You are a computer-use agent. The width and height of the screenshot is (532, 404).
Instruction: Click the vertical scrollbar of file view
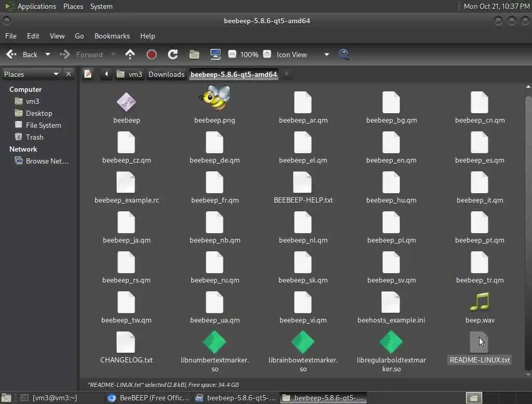(528, 231)
